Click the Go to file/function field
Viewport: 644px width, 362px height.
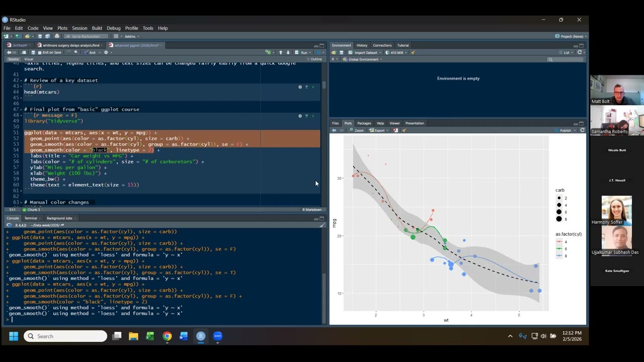coord(86,36)
